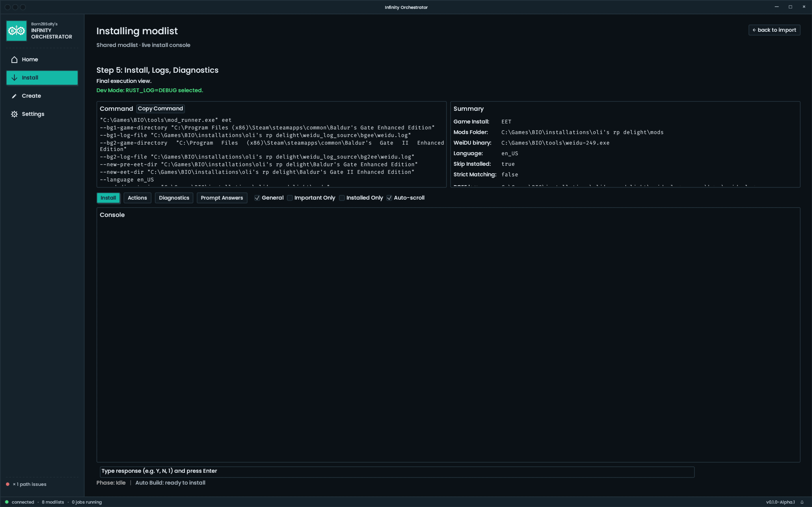The width and height of the screenshot is (812, 507).
Task: Click the v0.1.0-Alpha.1 version label
Action: coord(780,502)
